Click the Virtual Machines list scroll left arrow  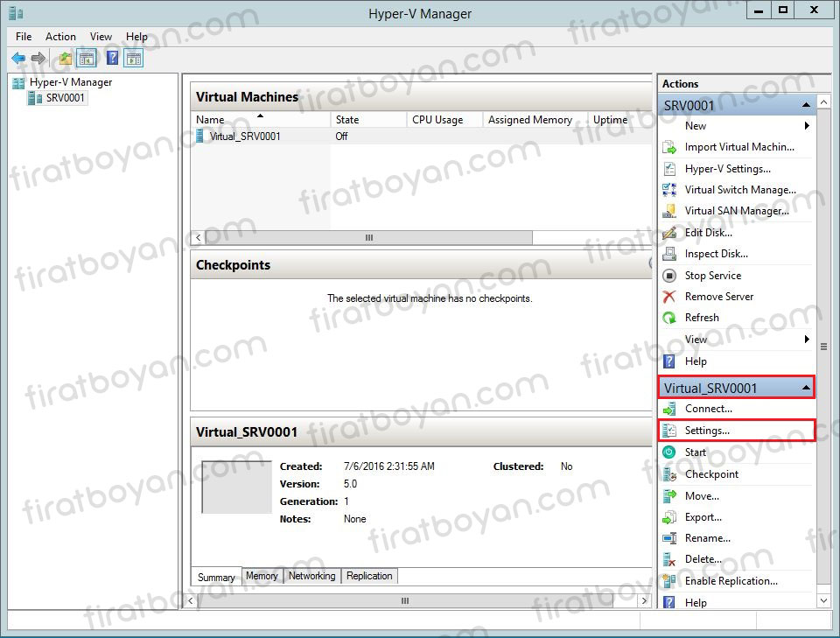[199, 237]
